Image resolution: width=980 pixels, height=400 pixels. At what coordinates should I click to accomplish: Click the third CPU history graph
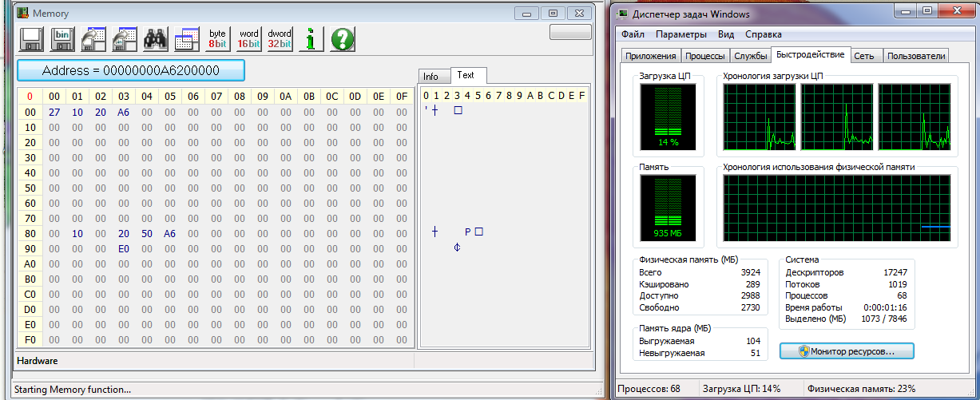[x=915, y=117]
